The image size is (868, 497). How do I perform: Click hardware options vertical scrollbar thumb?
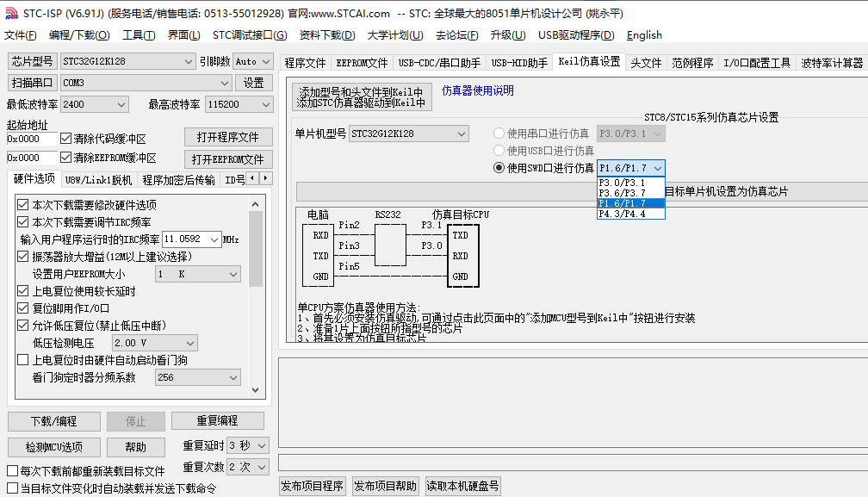(x=255, y=249)
